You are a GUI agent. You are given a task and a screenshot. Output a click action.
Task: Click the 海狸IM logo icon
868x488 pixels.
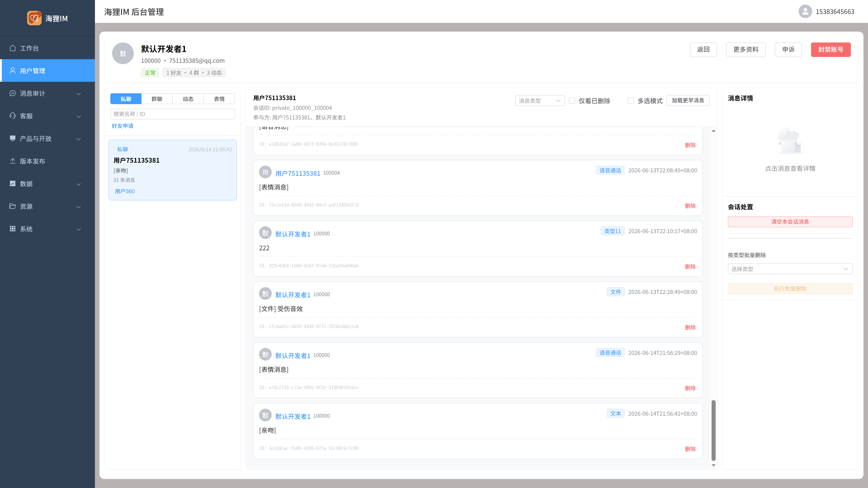coord(34,18)
